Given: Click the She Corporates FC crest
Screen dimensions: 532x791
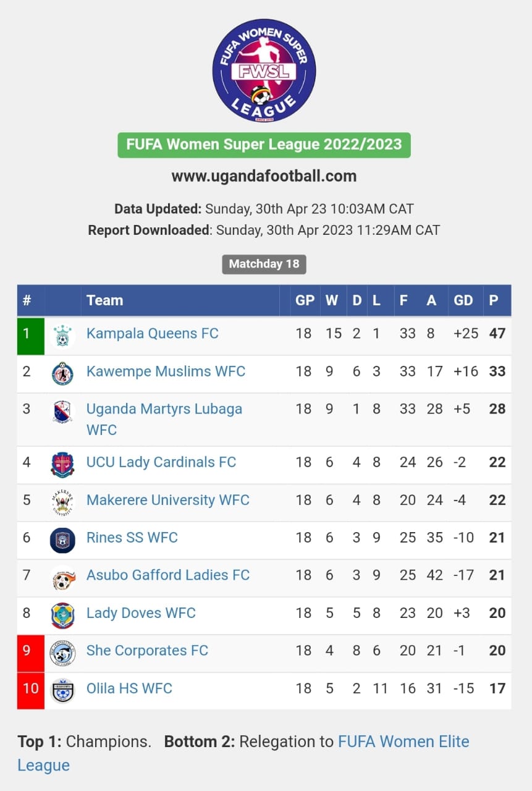Looking at the screenshot, I should [62, 653].
